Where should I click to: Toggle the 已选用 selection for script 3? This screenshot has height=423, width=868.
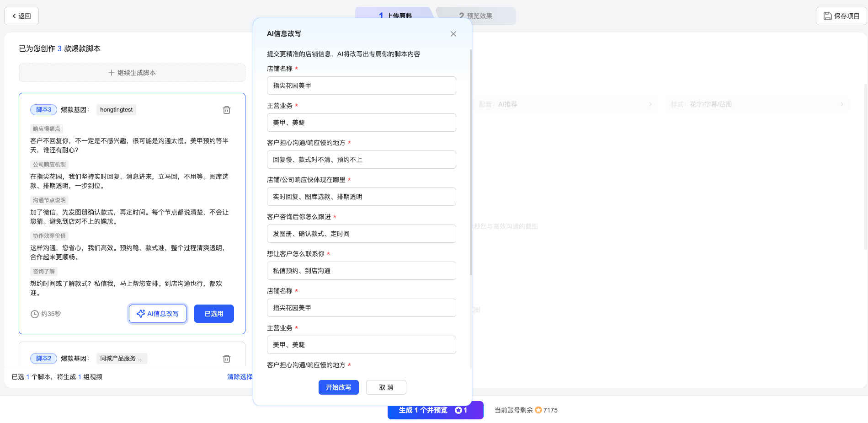214,314
